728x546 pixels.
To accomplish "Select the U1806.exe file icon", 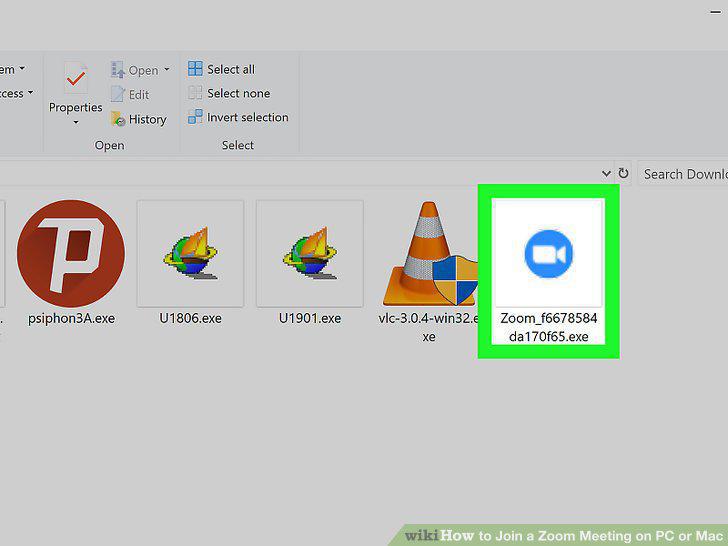I will (x=190, y=254).
